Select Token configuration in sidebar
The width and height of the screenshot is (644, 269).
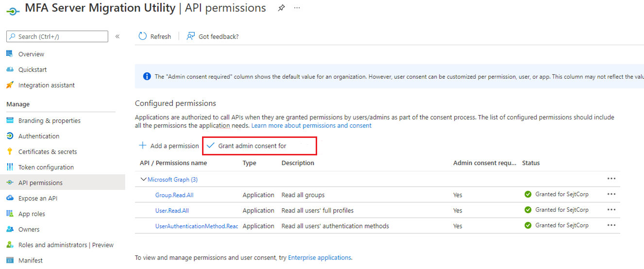[46, 168]
